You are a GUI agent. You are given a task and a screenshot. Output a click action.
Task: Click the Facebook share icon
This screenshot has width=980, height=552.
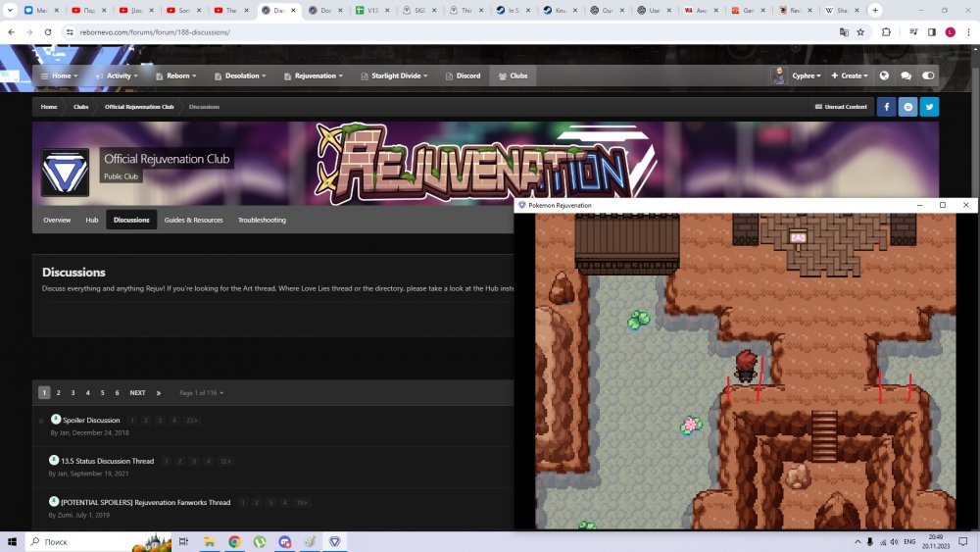tap(886, 107)
